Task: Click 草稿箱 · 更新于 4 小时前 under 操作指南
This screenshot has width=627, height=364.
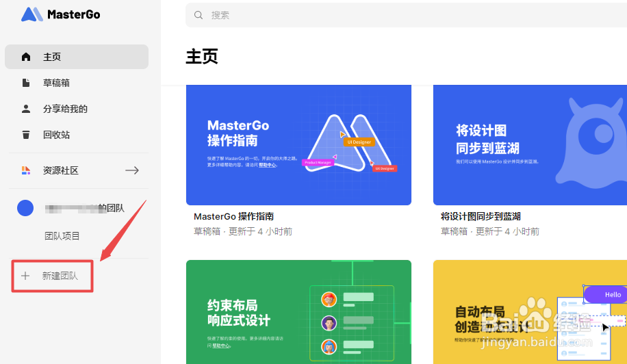Action: (x=243, y=232)
